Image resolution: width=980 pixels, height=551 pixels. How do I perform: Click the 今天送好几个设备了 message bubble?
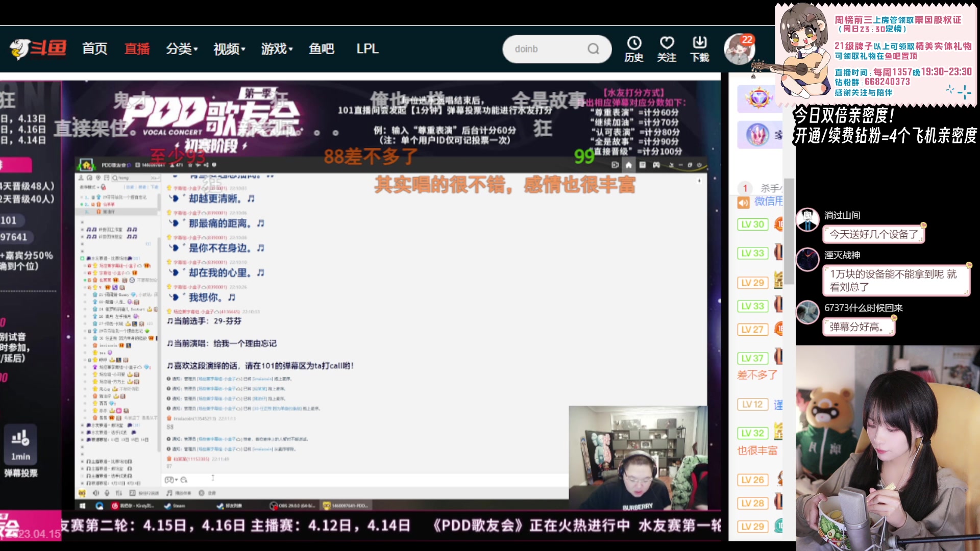coord(874,234)
